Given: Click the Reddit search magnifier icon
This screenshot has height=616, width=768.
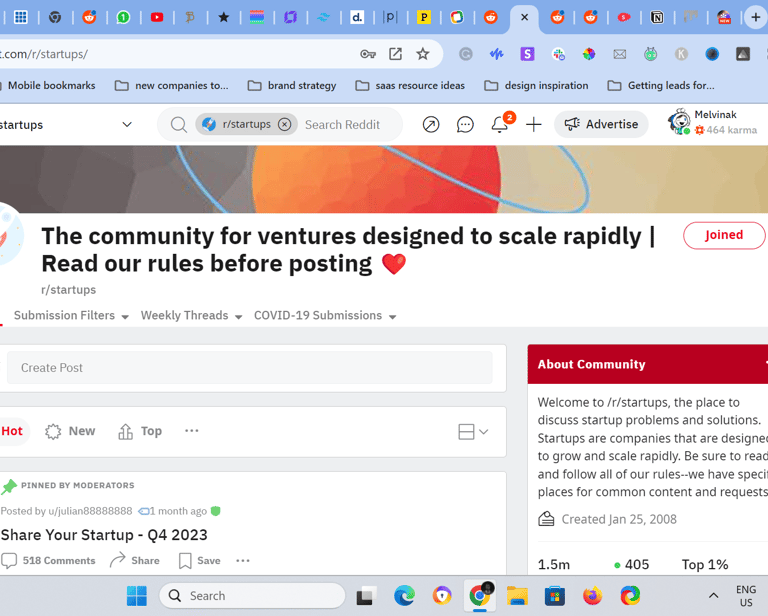Looking at the screenshot, I should click(179, 125).
